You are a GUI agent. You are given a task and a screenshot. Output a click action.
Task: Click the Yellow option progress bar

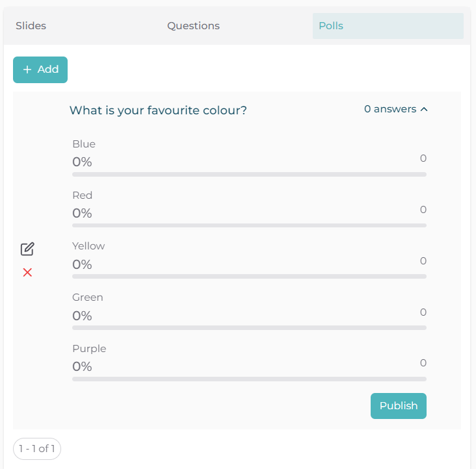[249, 277]
